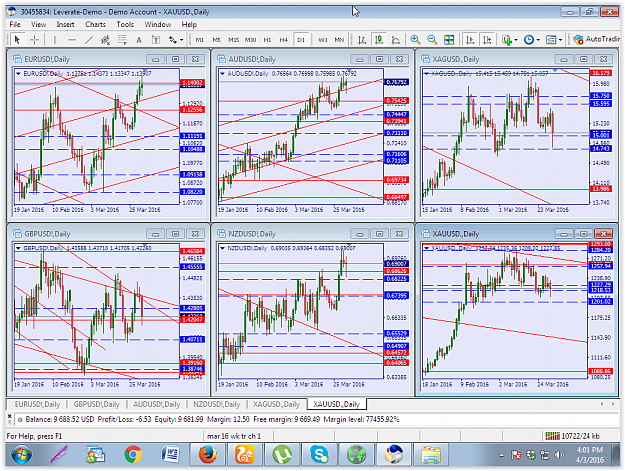Expand the GBPUSD chart triangle menu
Viewport: 625px width, 471px height.
[18, 248]
